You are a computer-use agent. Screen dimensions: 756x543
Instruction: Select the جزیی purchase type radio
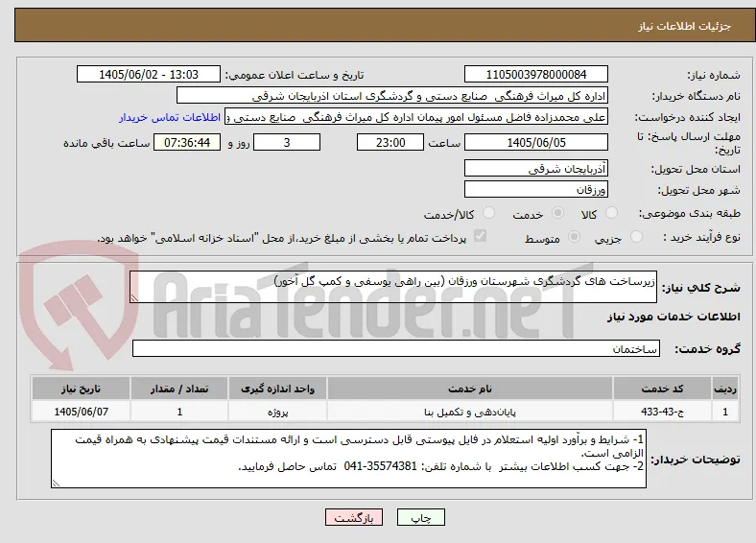tap(636, 236)
